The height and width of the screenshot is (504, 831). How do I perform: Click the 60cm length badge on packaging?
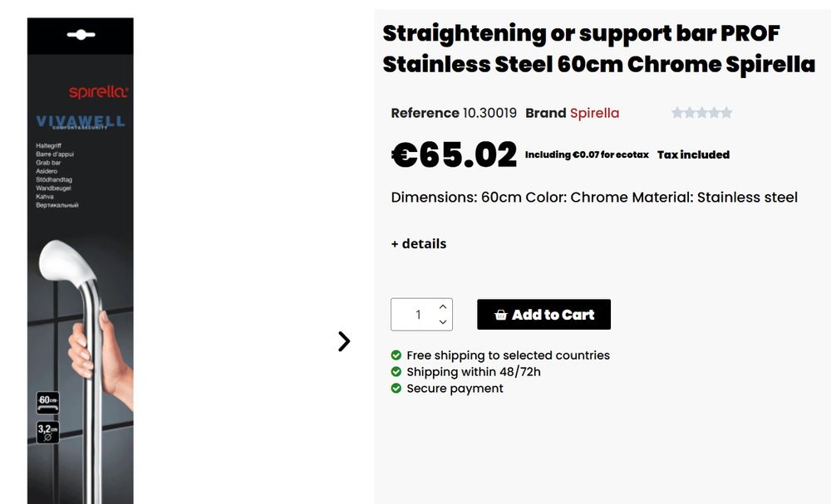pos(48,403)
